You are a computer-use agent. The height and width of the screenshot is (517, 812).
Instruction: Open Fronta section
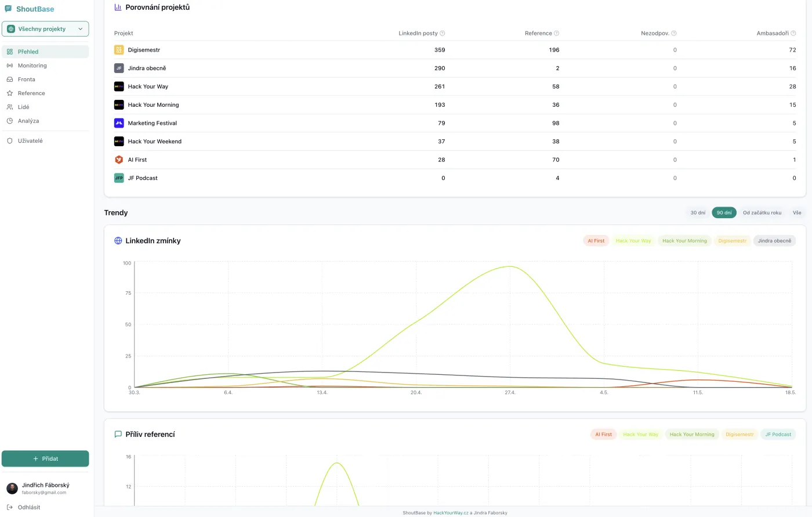point(45,79)
